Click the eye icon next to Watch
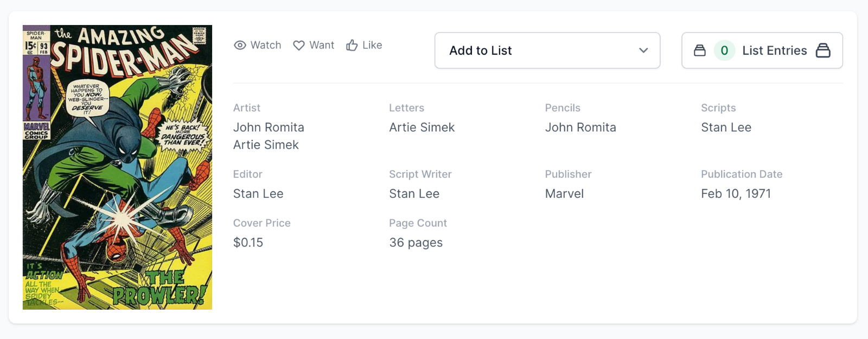 (240, 45)
